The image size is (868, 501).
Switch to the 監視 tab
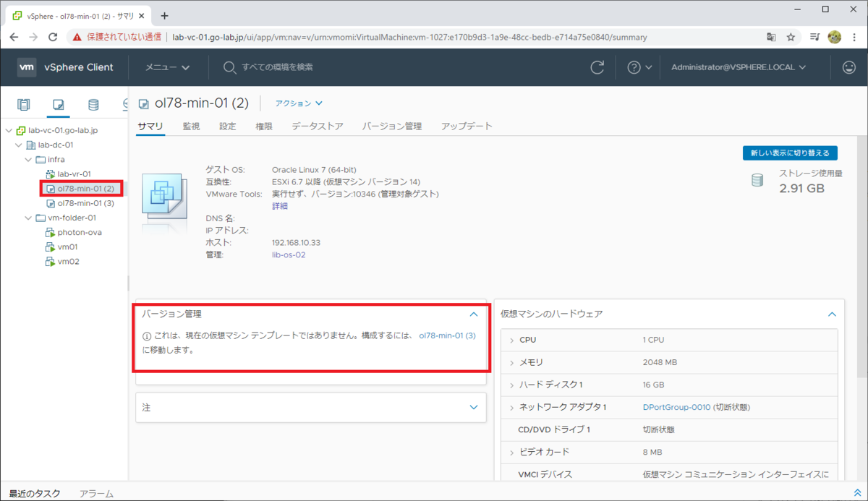[x=191, y=126]
